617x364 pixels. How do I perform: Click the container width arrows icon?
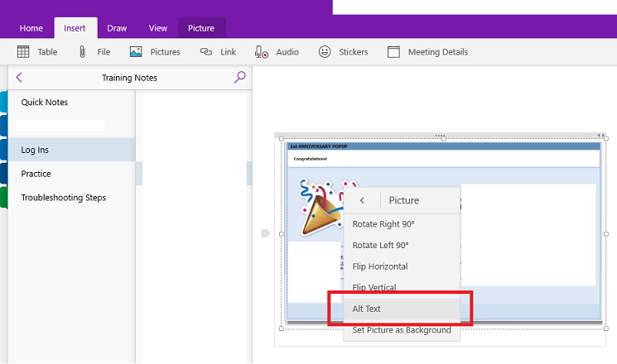click(x=601, y=136)
